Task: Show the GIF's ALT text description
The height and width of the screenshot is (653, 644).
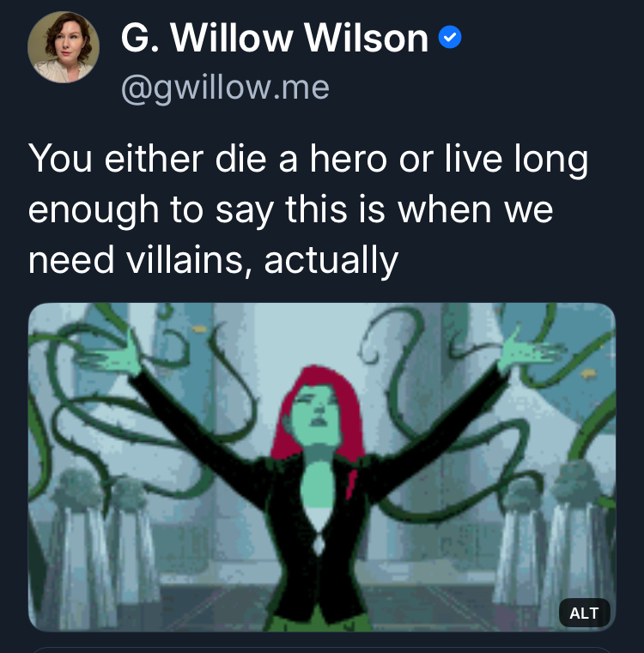Action: tap(584, 613)
